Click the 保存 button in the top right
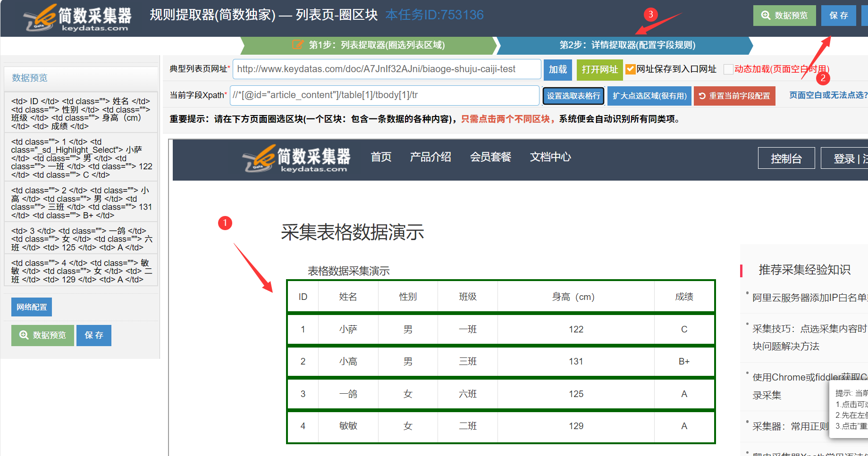Viewport: 868px width, 456px height. click(838, 15)
